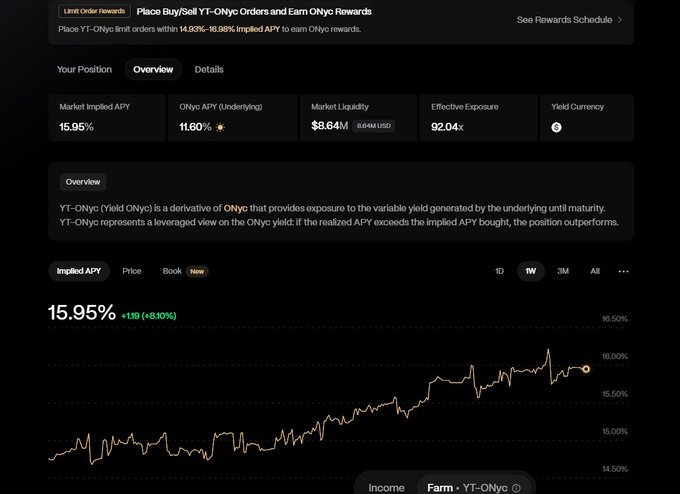The image size is (680, 494).
Task: Click the ONyc APY (Underlying) label
Action: click(221, 107)
